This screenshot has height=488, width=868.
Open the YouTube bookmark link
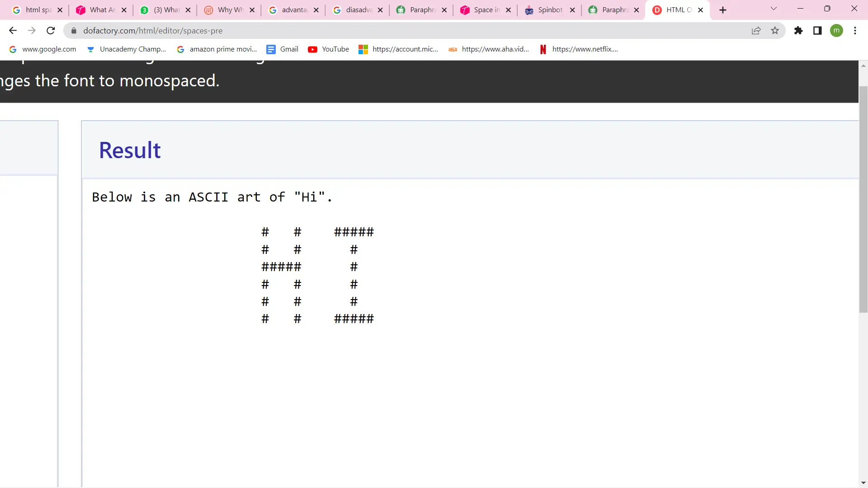click(x=335, y=49)
